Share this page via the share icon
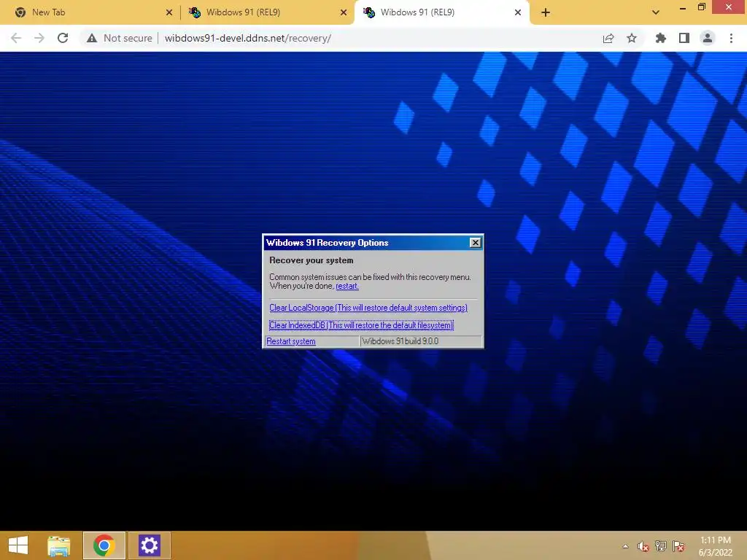The width and height of the screenshot is (747, 560). click(608, 38)
